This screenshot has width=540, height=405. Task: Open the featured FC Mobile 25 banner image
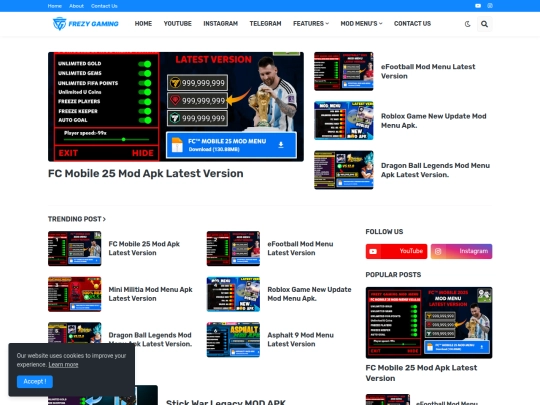176,106
